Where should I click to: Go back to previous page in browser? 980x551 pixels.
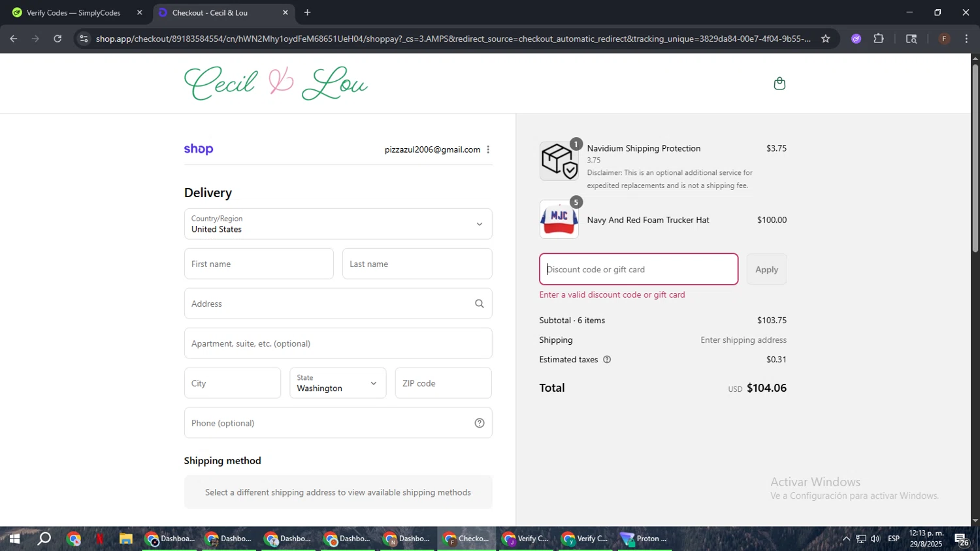pos(14,39)
